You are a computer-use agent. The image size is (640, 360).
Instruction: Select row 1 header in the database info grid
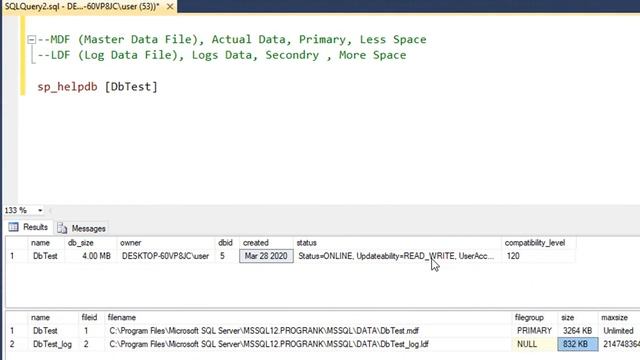[x=16, y=256]
